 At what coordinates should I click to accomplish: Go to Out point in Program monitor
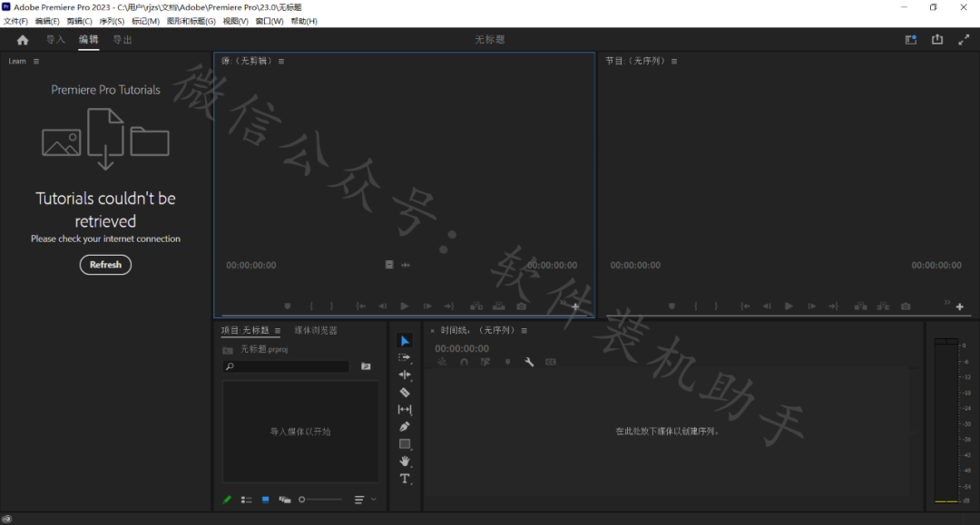pos(834,306)
